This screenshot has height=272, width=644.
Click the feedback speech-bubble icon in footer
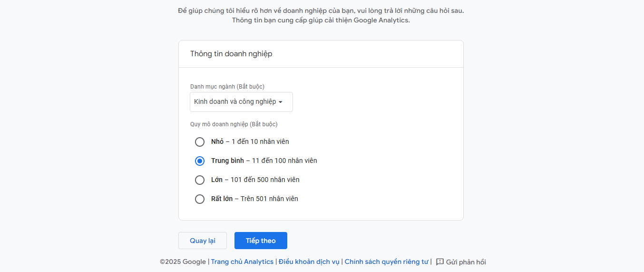click(440, 262)
